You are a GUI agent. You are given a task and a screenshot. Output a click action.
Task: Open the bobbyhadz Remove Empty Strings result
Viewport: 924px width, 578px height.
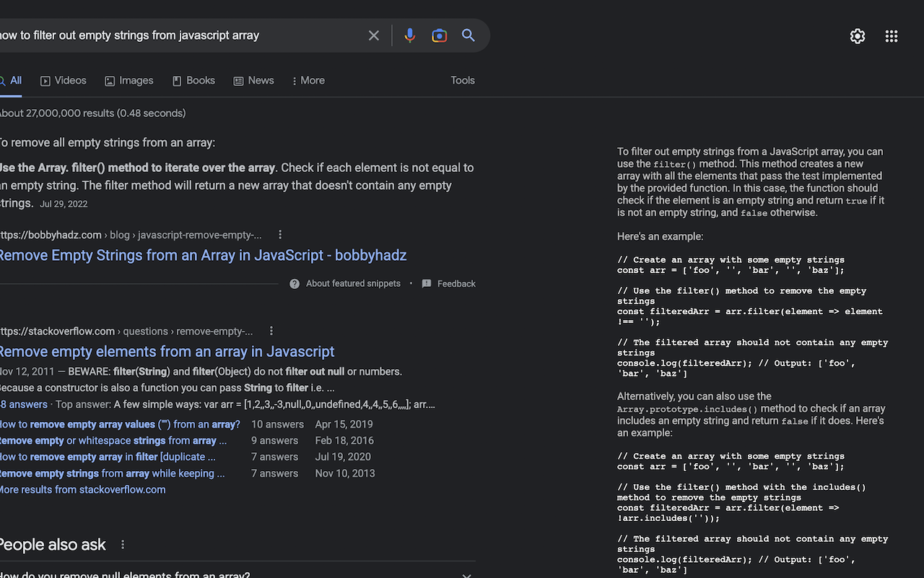pos(203,255)
